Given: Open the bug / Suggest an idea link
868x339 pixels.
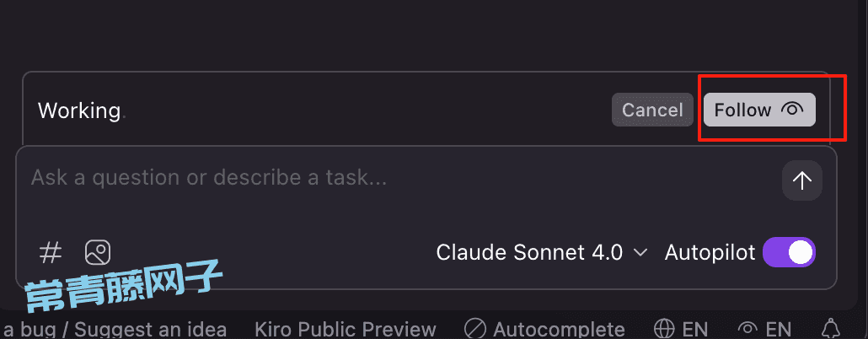Looking at the screenshot, I should tap(115, 329).
